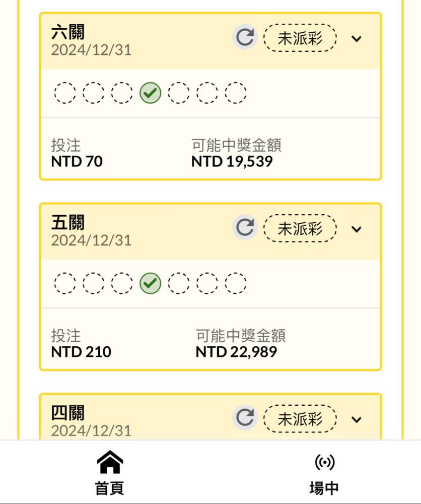Expand the 六關 bet details
This screenshot has width=421, height=504.
[357, 39]
